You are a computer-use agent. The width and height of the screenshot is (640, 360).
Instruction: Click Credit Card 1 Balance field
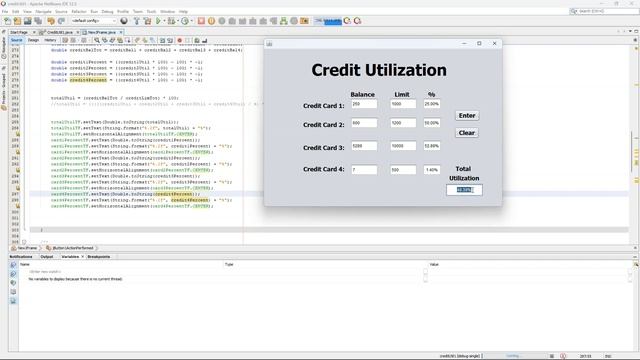tap(364, 104)
